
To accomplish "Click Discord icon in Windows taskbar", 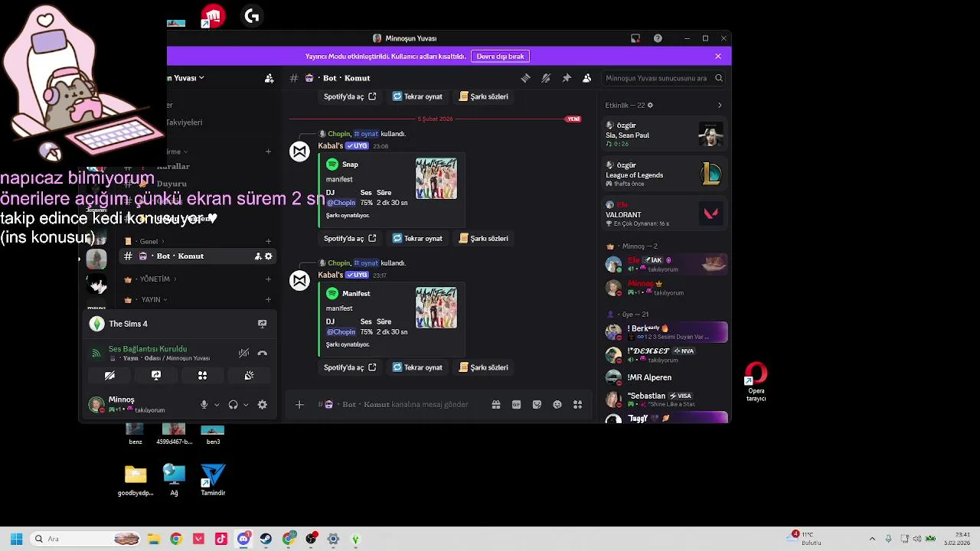I will click(243, 539).
